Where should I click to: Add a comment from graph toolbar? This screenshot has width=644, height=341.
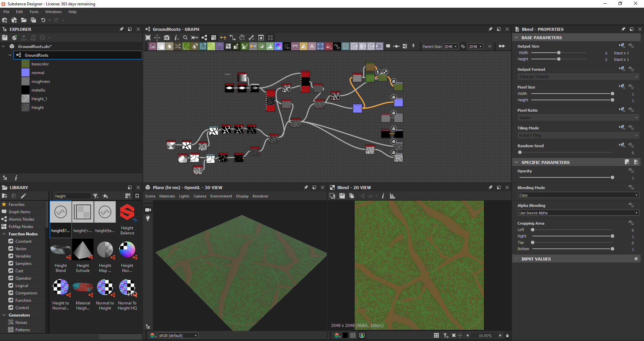tap(388, 46)
